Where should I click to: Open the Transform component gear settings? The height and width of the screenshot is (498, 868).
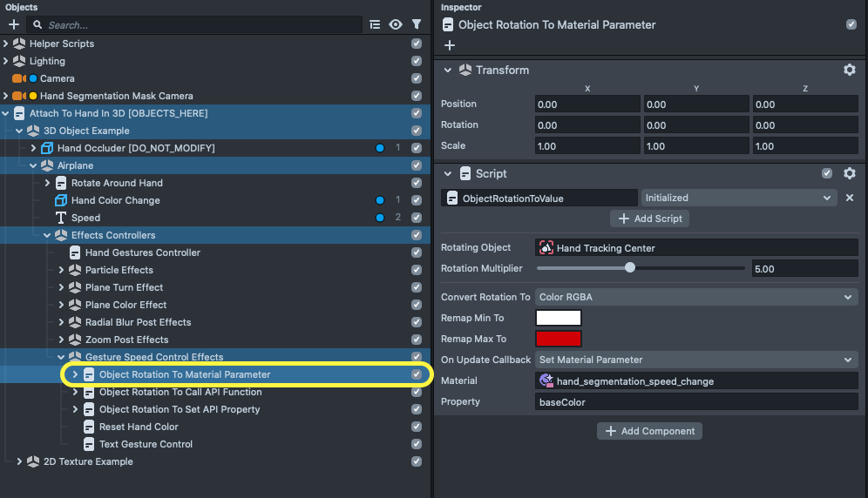coord(850,70)
